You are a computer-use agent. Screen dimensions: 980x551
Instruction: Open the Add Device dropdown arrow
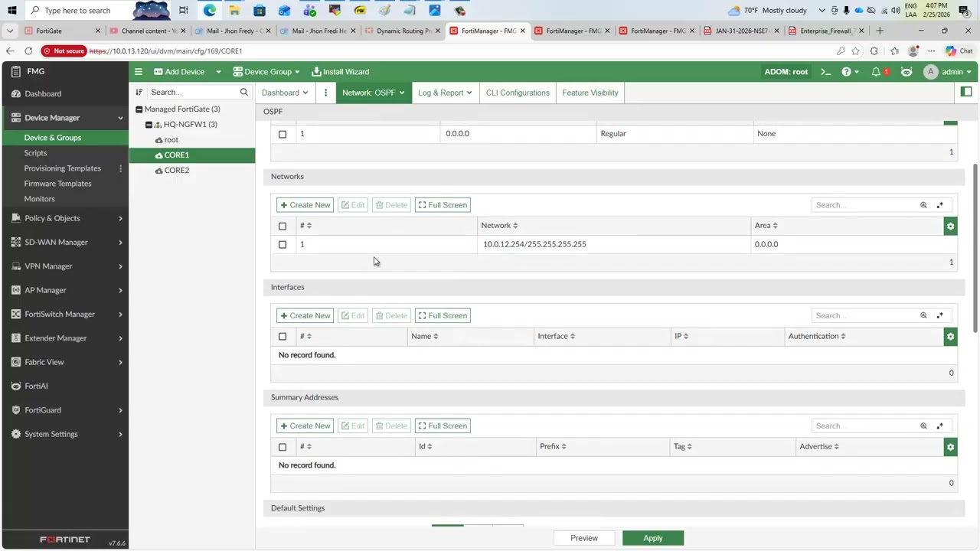click(x=218, y=72)
